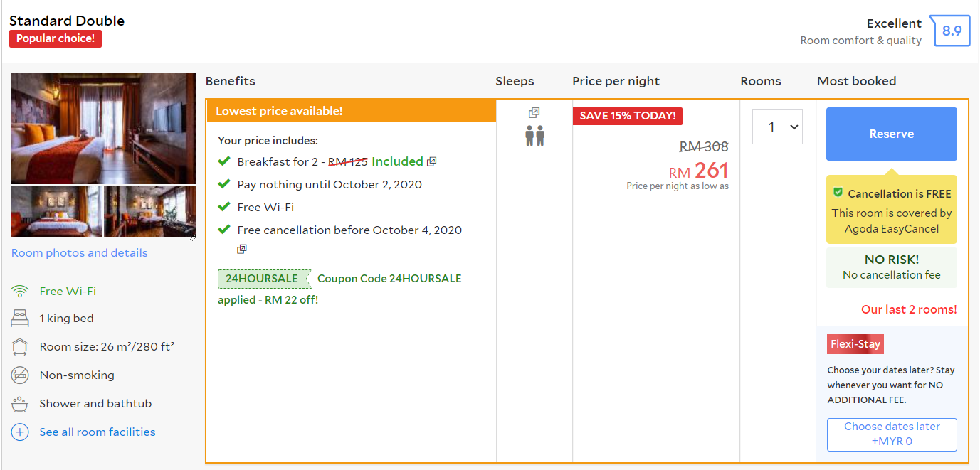Click the plus icon beside See all room facilities
Viewport: 980px width, 470px height.
[20, 432]
